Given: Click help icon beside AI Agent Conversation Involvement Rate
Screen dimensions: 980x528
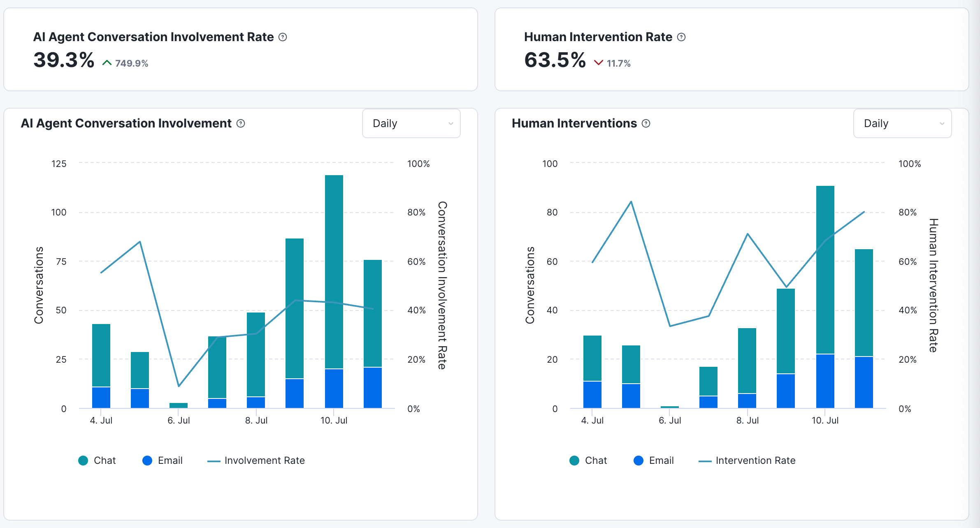Looking at the screenshot, I should [283, 37].
